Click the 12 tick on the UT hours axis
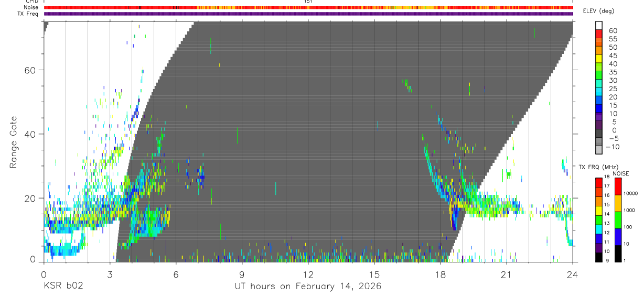The width and height of the screenshot is (644, 297). click(308, 274)
